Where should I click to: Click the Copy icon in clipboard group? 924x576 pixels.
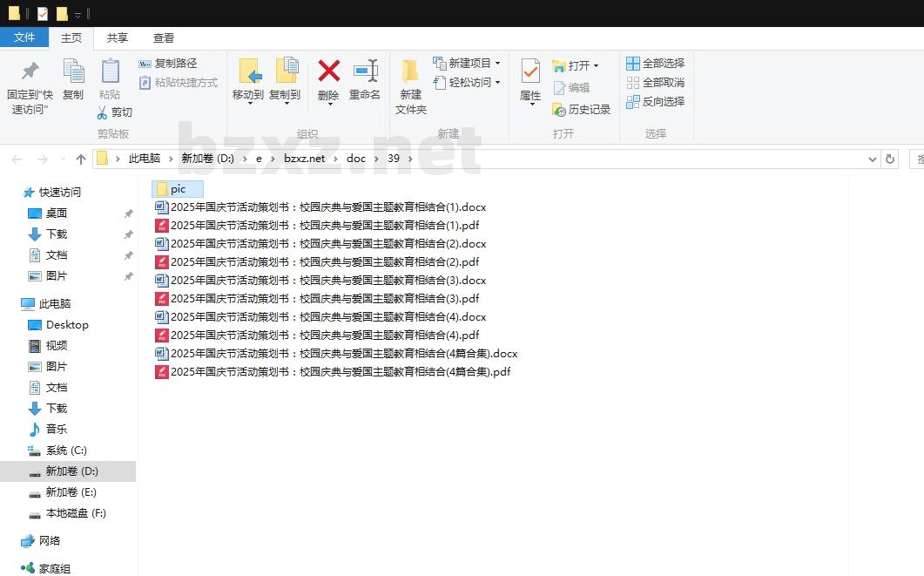click(x=73, y=71)
